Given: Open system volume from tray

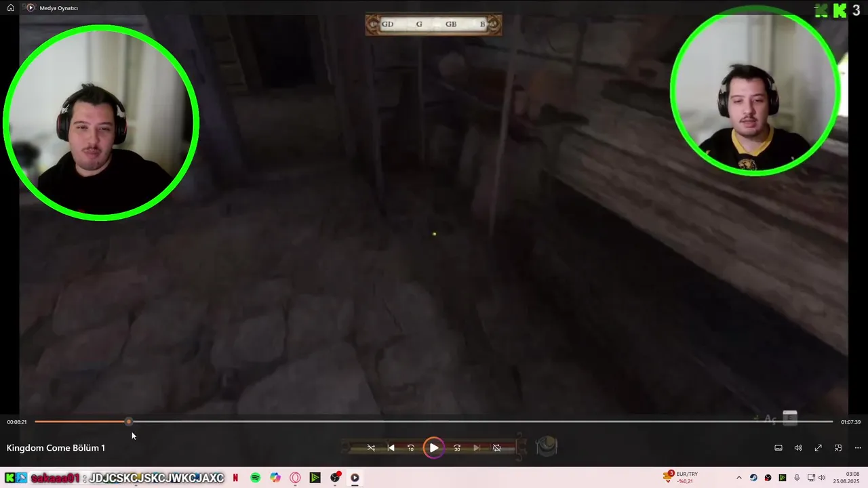Looking at the screenshot, I should (x=822, y=478).
